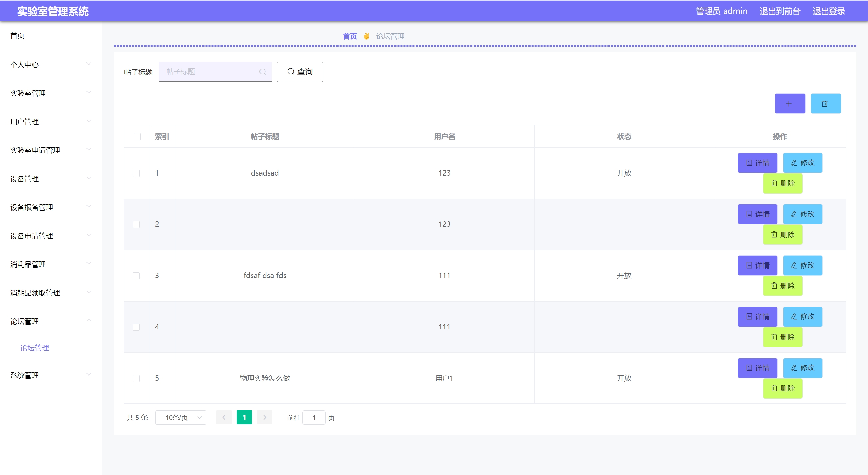
Task: Go to previous page arrow
Action: [224, 418]
